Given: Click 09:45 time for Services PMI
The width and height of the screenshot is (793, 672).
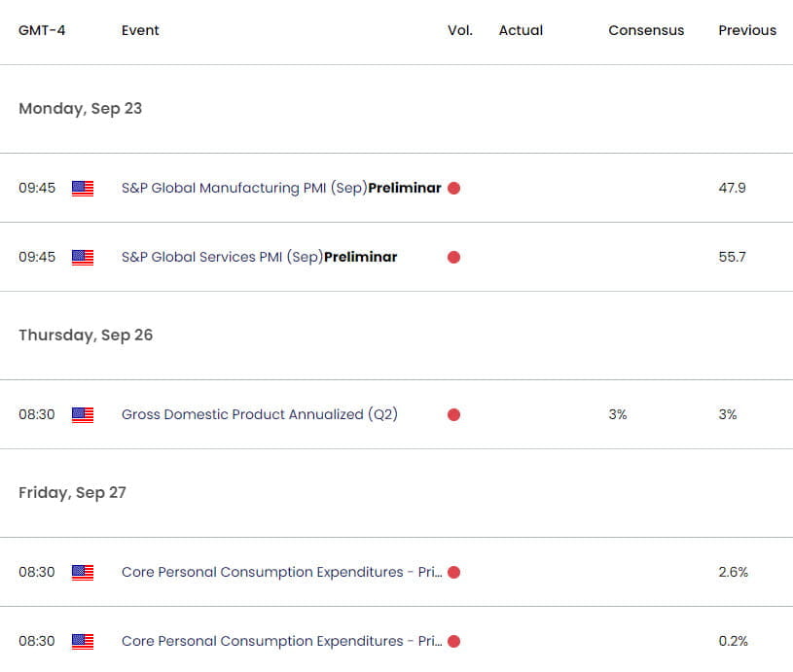Looking at the screenshot, I should pos(37,257).
